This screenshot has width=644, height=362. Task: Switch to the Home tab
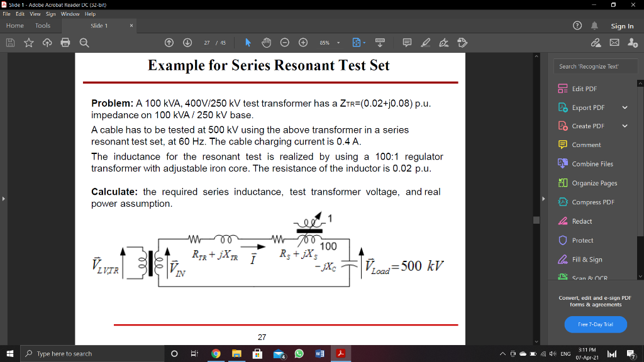(14, 25)
